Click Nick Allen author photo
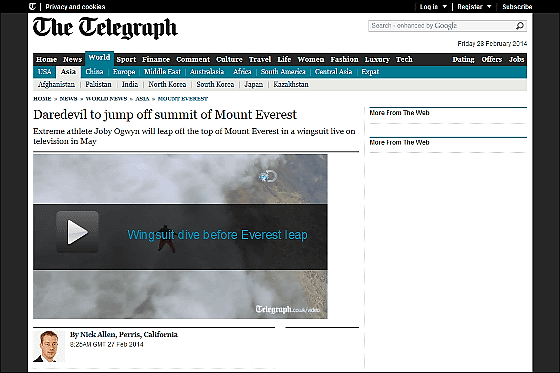The height and width of the screenshot is (373, 560). (49, 346)
